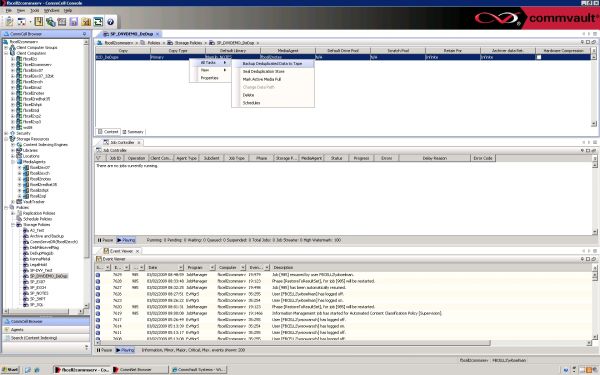The image size is (600, 375).
Task: Select the Event Viewer tab
Action: point(121,251)
